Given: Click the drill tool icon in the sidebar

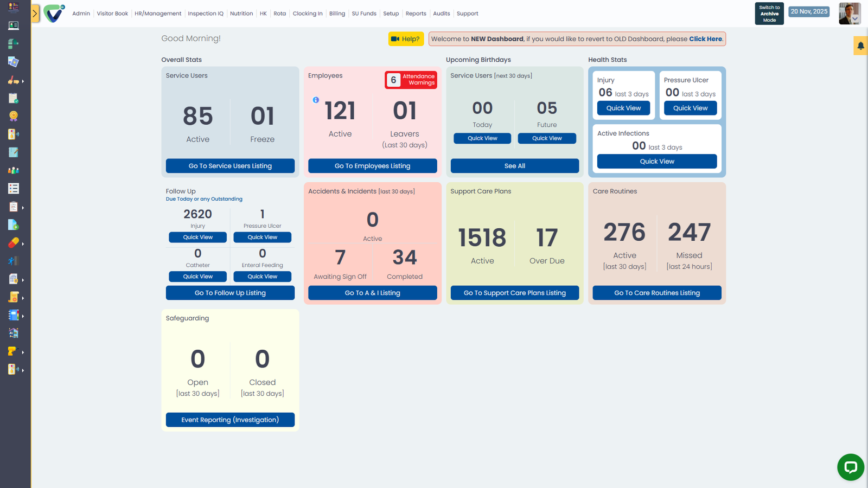Looking at the screenshot, I should [13, 351].
